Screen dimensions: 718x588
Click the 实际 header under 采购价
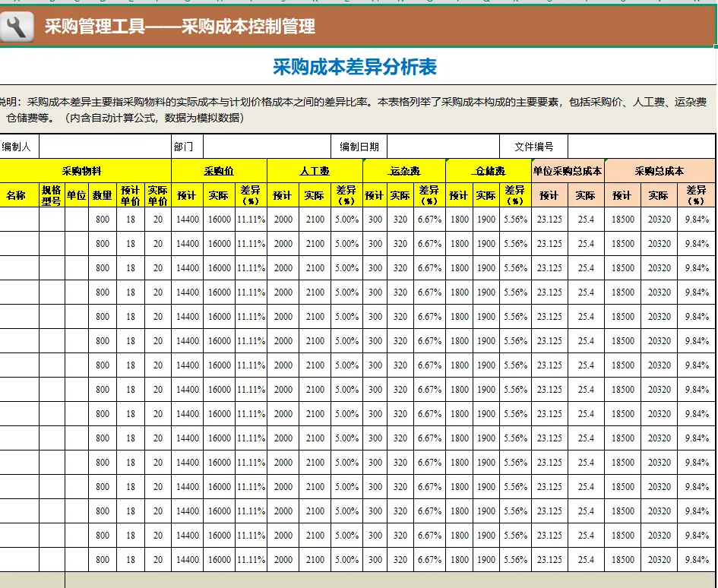pyautogui.click(x=220, y=195)
